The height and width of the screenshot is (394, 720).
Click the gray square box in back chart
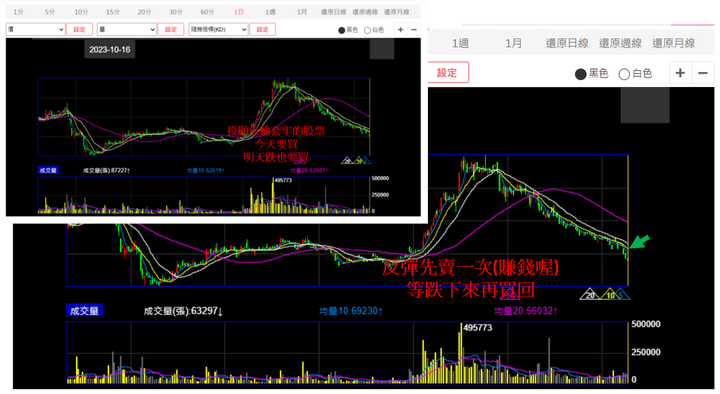click(x=645, y=105)
